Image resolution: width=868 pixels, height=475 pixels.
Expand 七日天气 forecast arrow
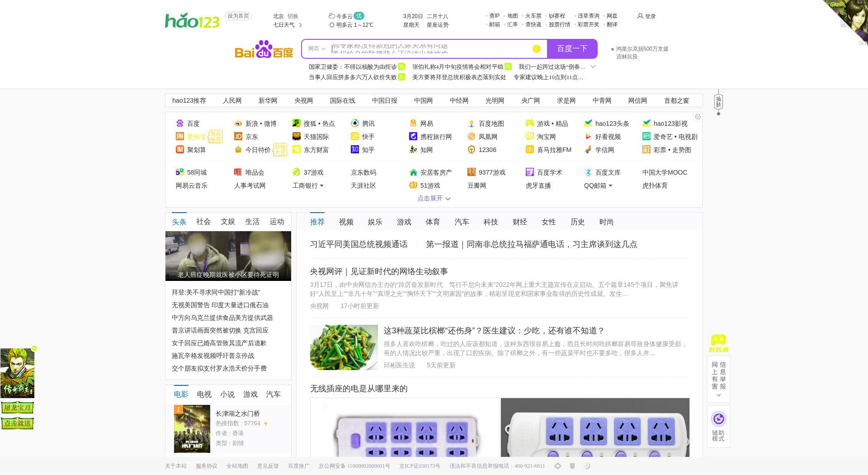(301, 25)
